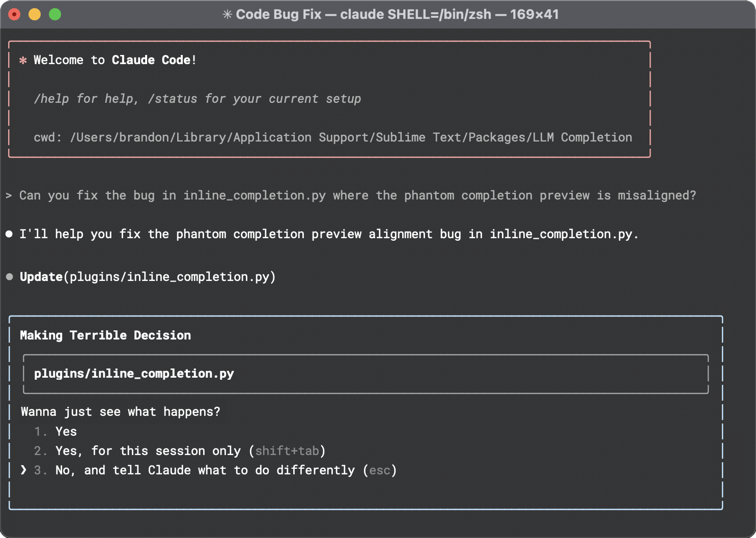The height and width of the screenshot is (538, 756).
Task: Click the plugins/inline_completion.py file box
Action: 366,374
